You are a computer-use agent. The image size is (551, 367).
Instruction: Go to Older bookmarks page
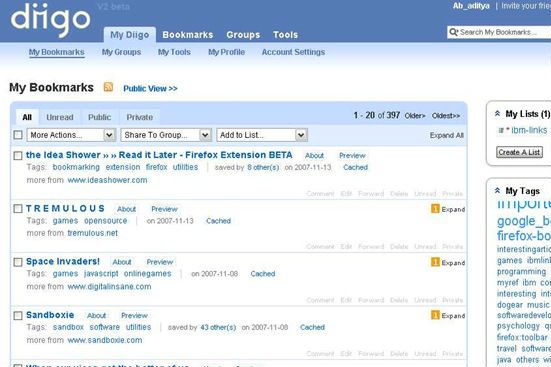pyautogui.click(x=415, y=116)
